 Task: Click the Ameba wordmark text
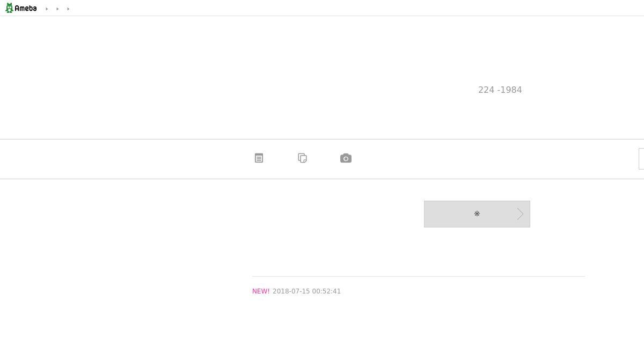point(26,9)
